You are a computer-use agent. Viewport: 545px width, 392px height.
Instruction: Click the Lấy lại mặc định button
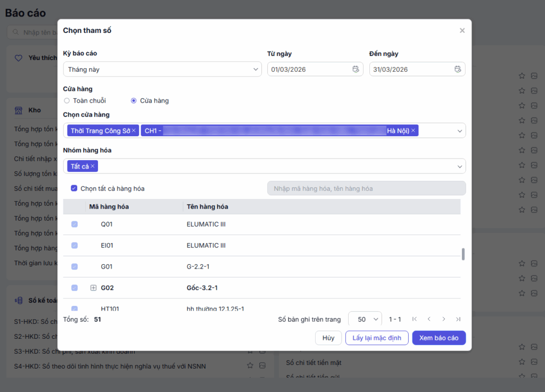(x=377, y=338)
